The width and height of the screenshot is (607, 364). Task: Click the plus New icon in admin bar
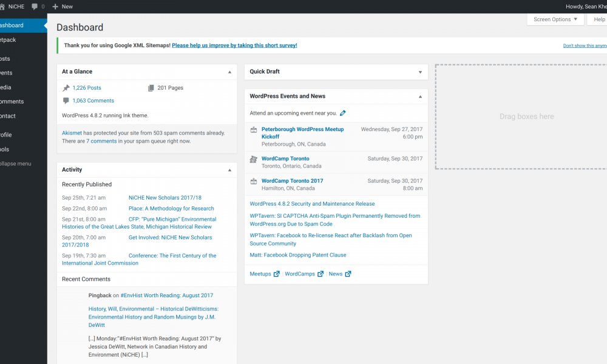pyautogui.click(x=56, y=6)
